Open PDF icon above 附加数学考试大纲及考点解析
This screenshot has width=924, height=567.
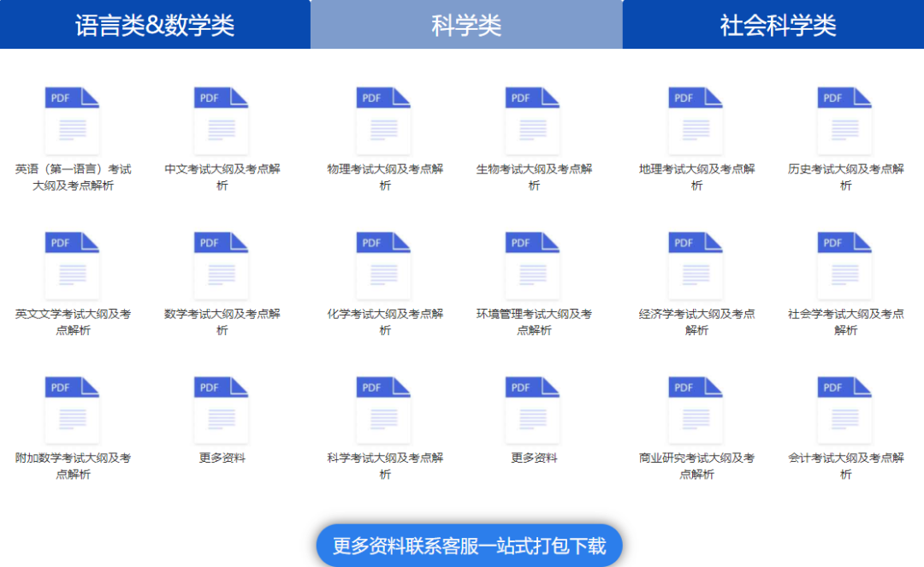[73, 410]
